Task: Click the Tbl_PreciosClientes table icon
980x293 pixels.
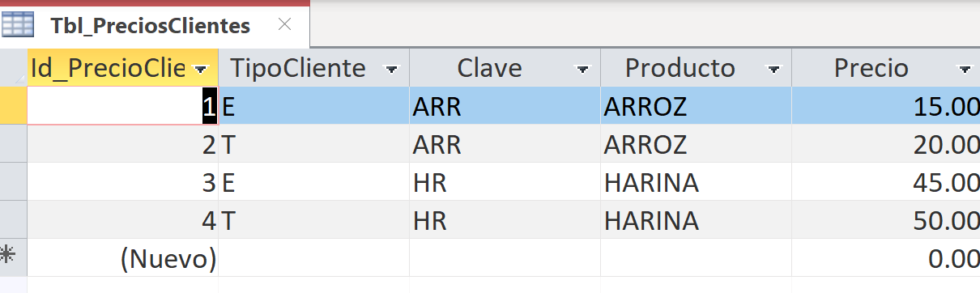Action: tap(19, 25)
